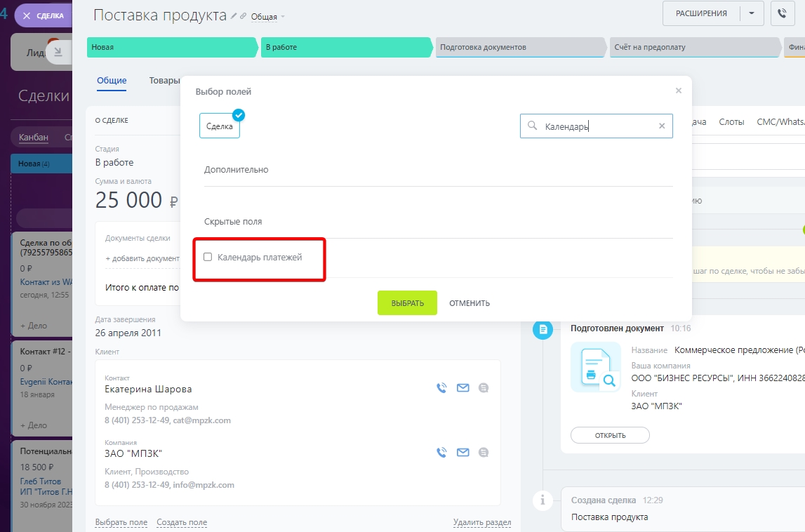Click the search magnifier icon
The image size is (805, 532).
tap(533, 126)
